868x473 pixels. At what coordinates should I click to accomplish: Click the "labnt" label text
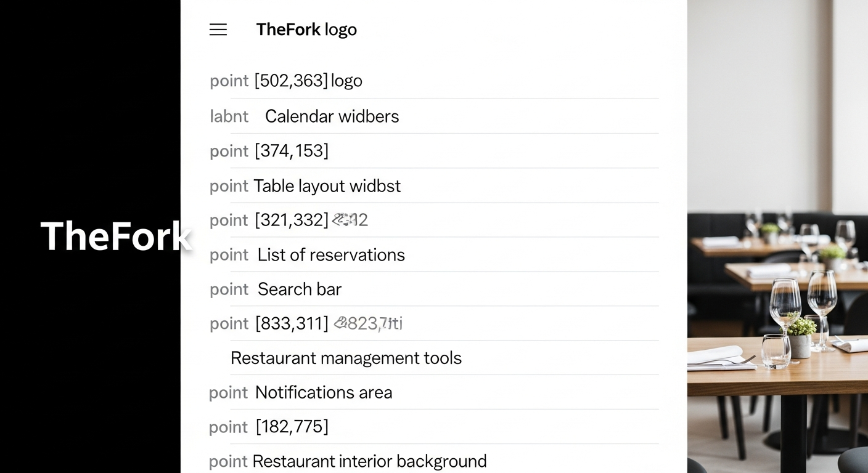tap(229, 116)
